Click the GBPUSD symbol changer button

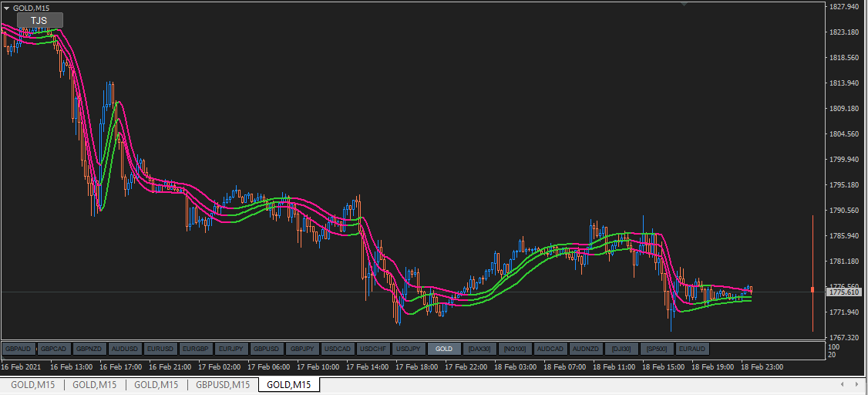267,349
